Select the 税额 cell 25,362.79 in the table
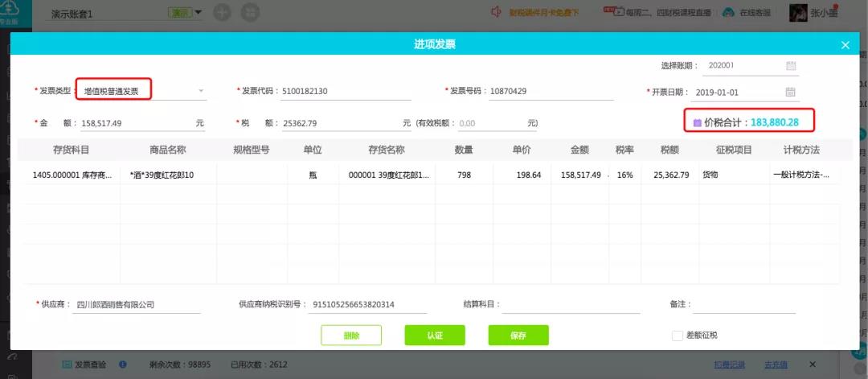 [x=669, y=175]
